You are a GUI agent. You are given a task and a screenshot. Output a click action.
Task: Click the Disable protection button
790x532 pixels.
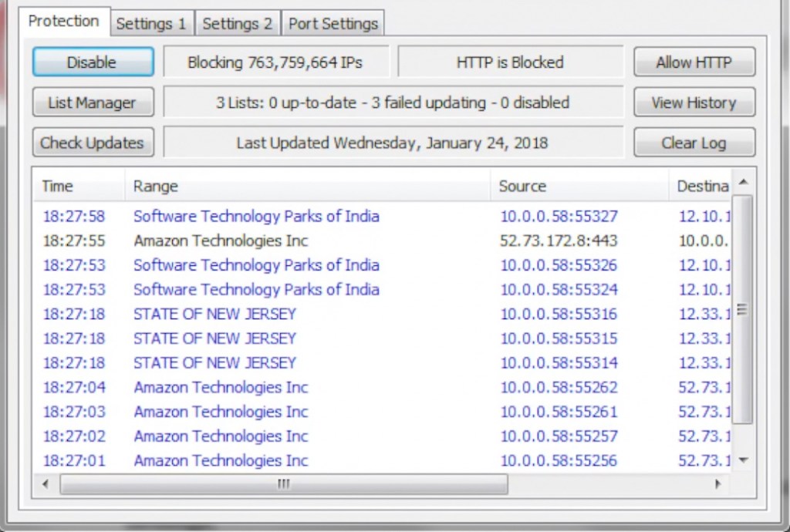point(93,62)
